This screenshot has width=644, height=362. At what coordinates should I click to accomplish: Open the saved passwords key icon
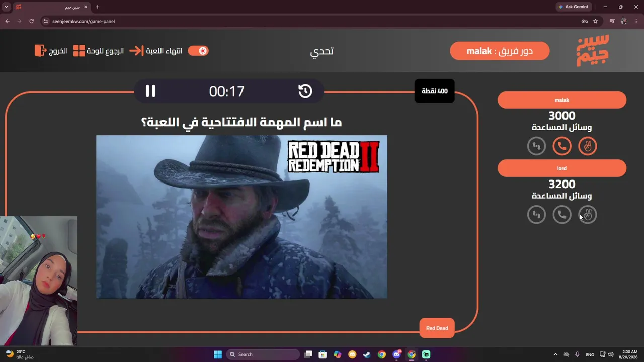(584, 21)
